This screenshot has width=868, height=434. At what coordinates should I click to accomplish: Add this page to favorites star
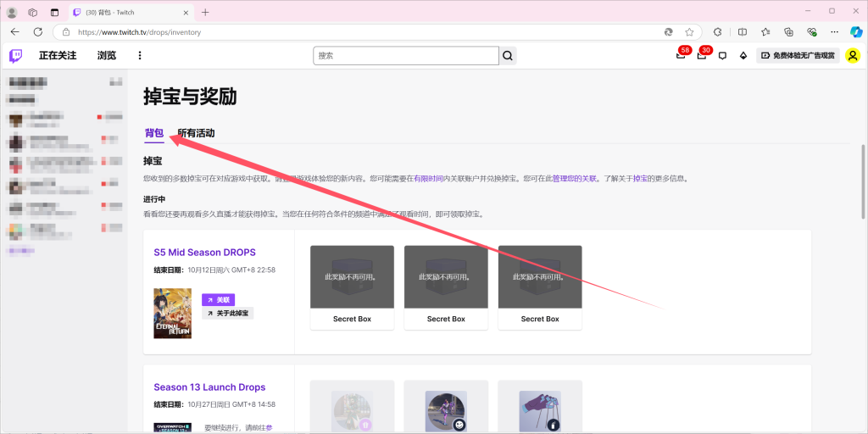click(x=689, y=32)
